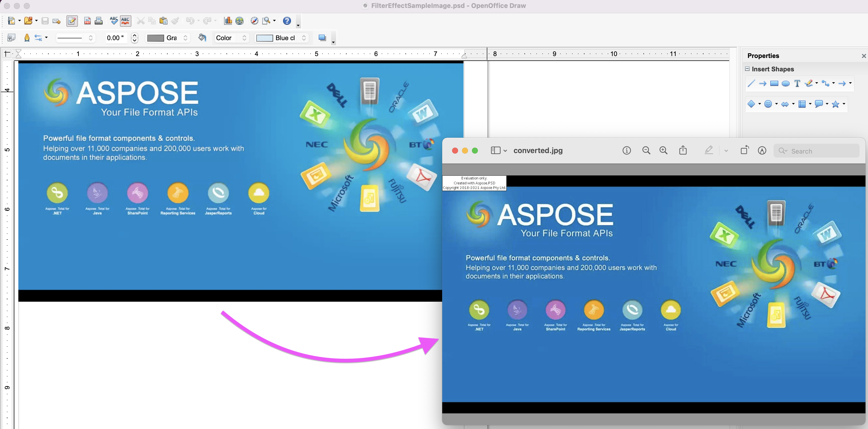Open the Blue fill color dropdown
The width and height of the screenshot is (868, 429).
pos(281,38)
